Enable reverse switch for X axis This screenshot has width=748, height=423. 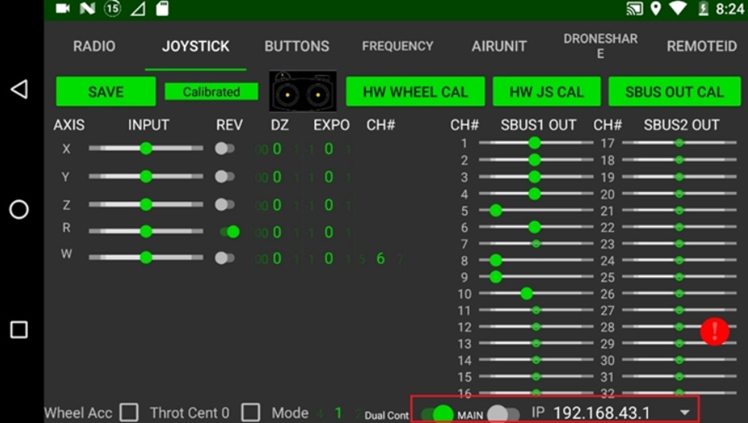click(x=225, y=148)
